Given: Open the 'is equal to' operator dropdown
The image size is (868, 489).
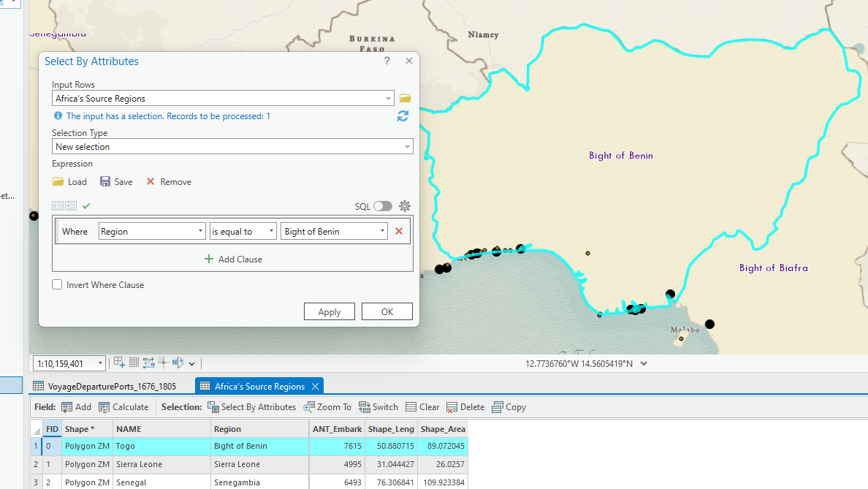Looking at the screenshot, I should (x=243, y=232).
